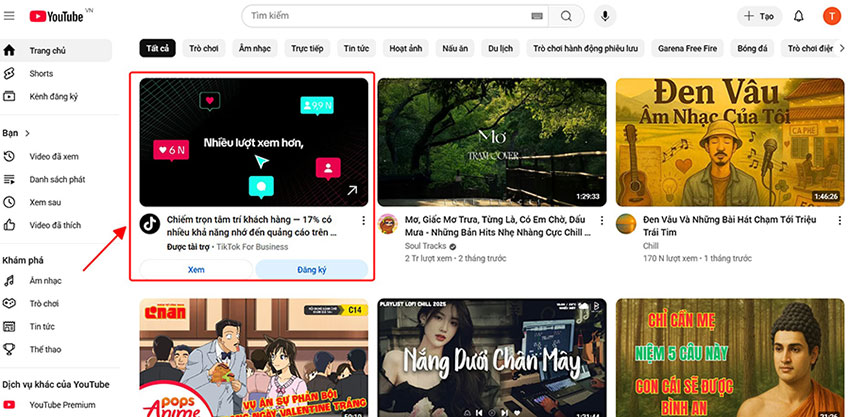850x417 pixels.
Task: Open the account avatar menu
Action: (832, 16)
